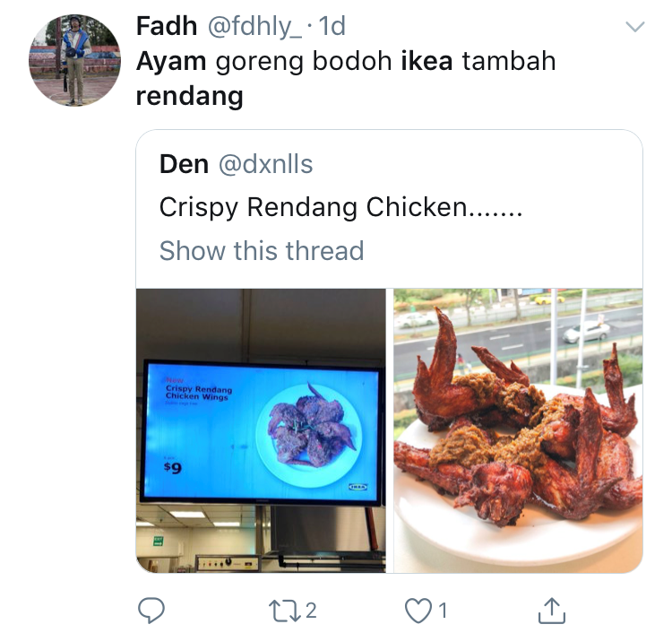Open the IKEA menu screen photo
Screen dimensions: 672x633
261,430
